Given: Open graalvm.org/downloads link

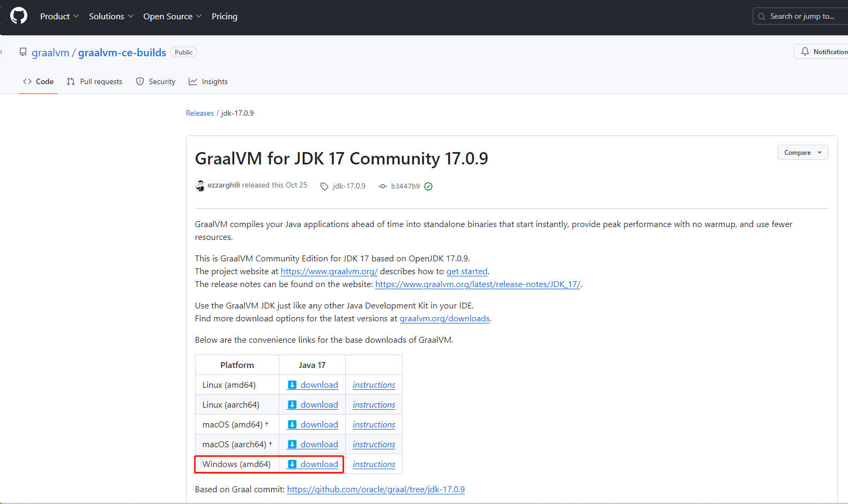Looking at the screenshot, I should [x=445, y=319].
